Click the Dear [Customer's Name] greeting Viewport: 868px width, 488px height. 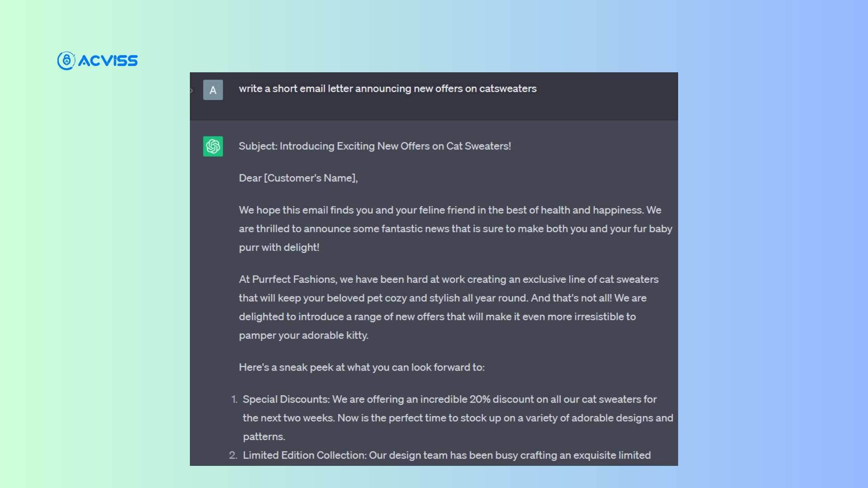298,178
